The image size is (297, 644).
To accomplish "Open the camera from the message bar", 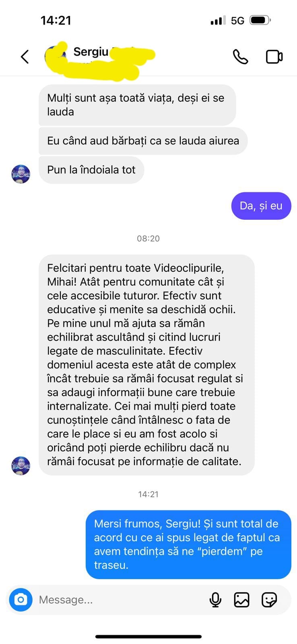I will [x=21, y=600].
